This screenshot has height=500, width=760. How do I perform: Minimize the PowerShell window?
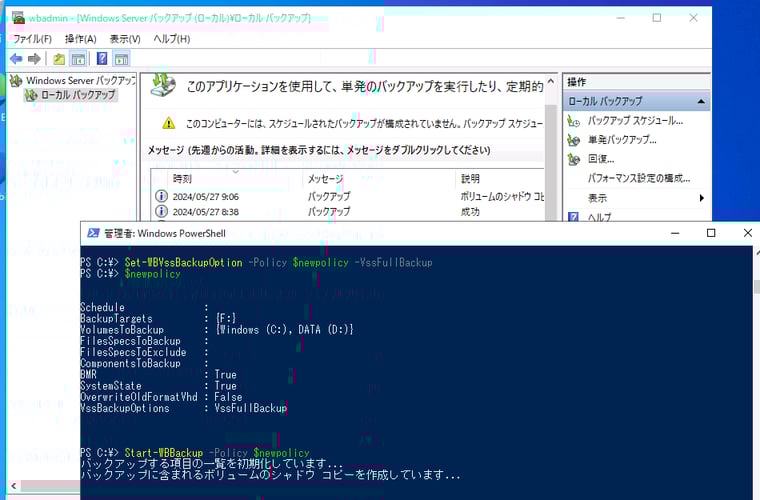(x=675, y=233)
